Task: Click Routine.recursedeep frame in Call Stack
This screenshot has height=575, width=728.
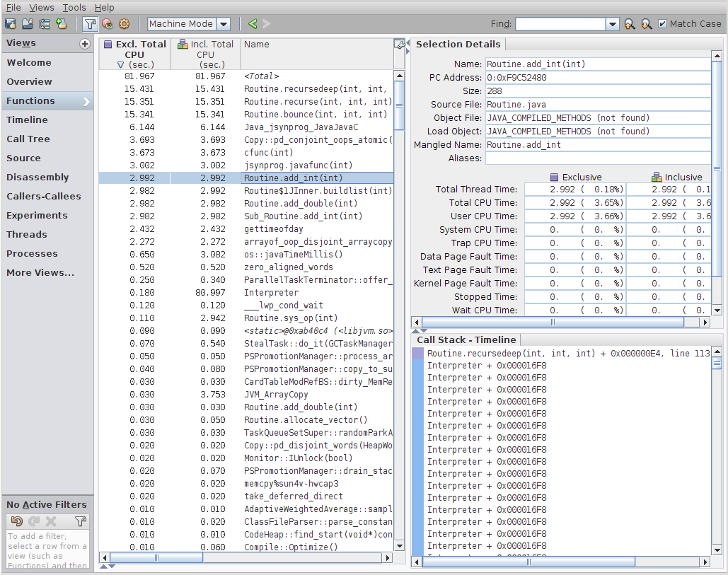Action: (x=568, y=354)
